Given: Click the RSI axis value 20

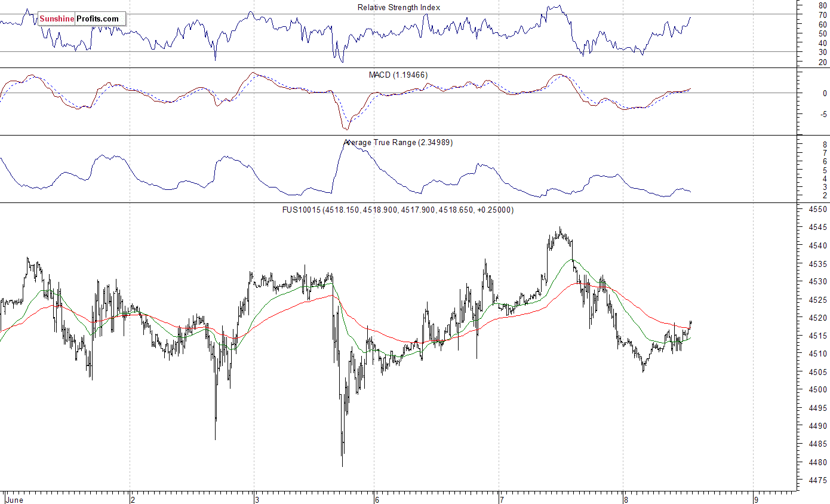Looking at the screenshot, I should (823, 62).
